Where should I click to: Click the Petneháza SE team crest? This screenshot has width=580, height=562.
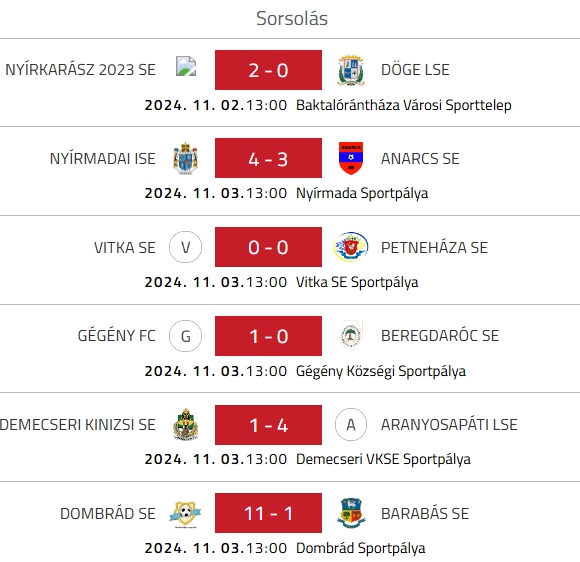(351, 247)
